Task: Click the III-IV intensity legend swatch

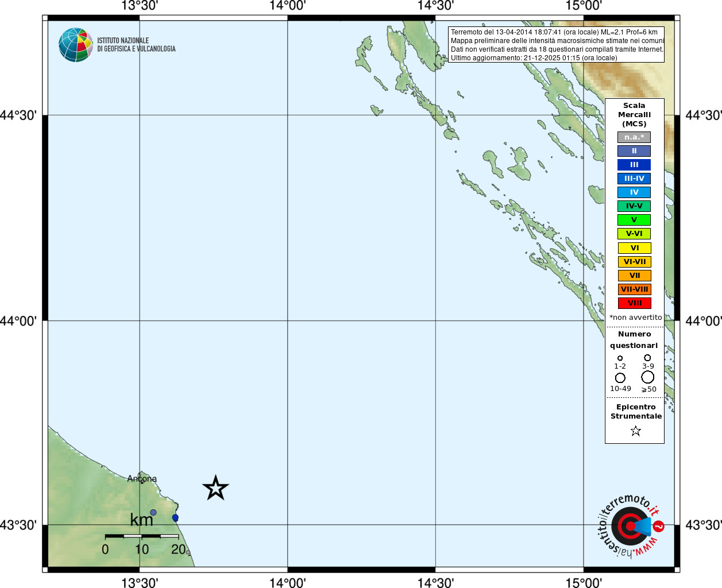Action: [x=634, y=179]
